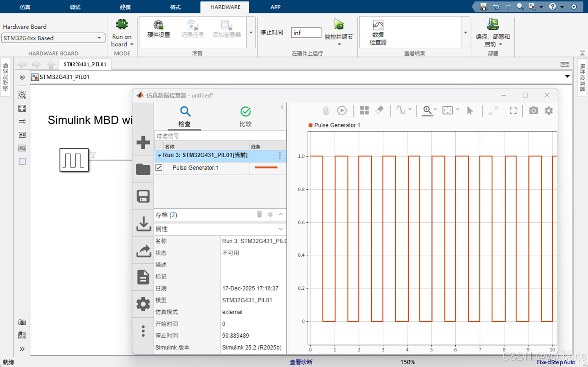Click the help question mark icon

point(552,7)
